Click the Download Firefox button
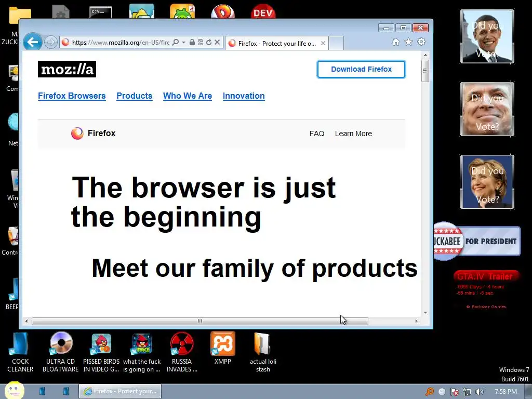Image resolution: width=532 pixels, height=399 pixels. (x=361, y=69)
